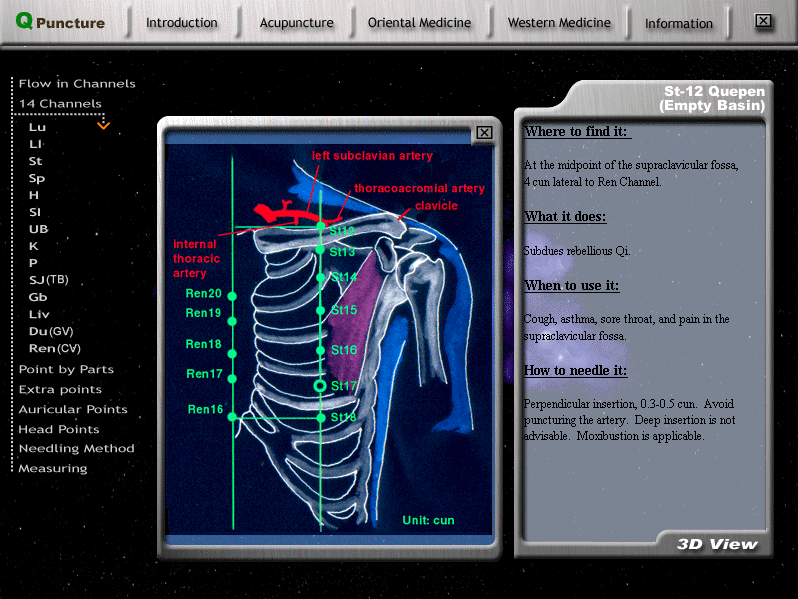Switch to Western Medicine tab

click(559, 23)
